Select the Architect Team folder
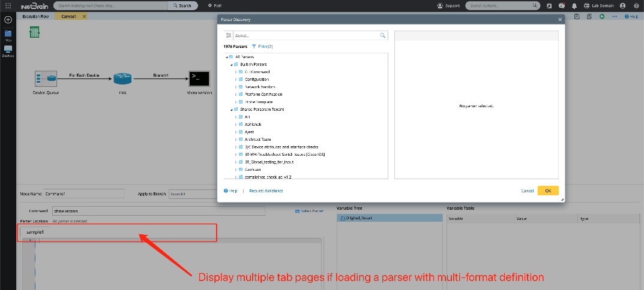644x290 pixels. pyautogui.click(x=257, y=139)
